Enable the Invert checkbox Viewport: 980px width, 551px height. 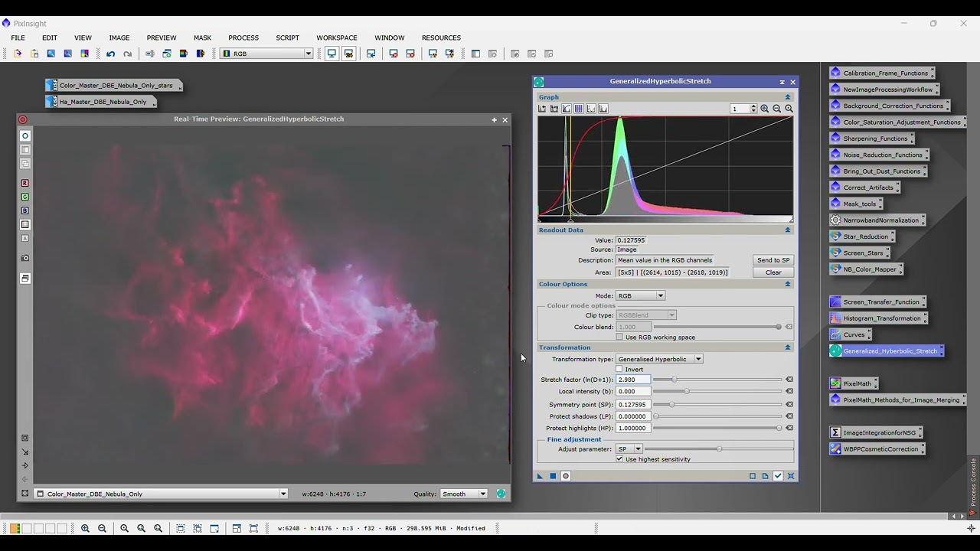click(x=619, y=370)
